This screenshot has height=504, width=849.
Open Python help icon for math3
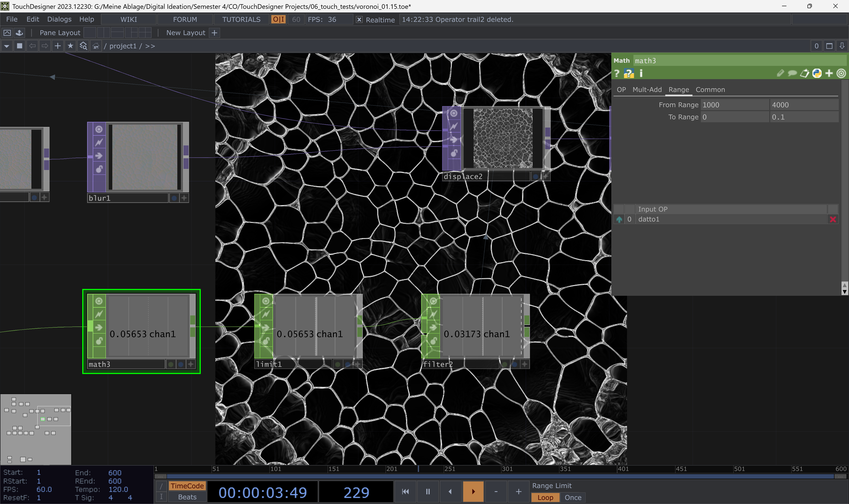click(629, 73)
